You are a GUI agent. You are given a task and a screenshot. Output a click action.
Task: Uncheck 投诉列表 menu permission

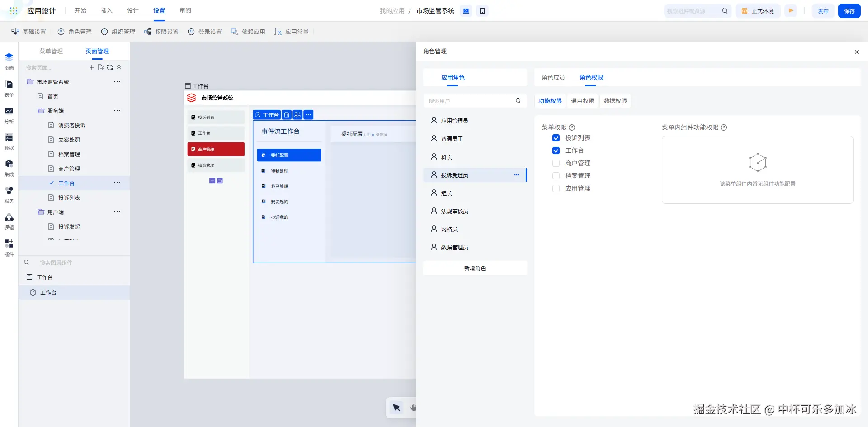pyautogui.click(x=556, y=138)
